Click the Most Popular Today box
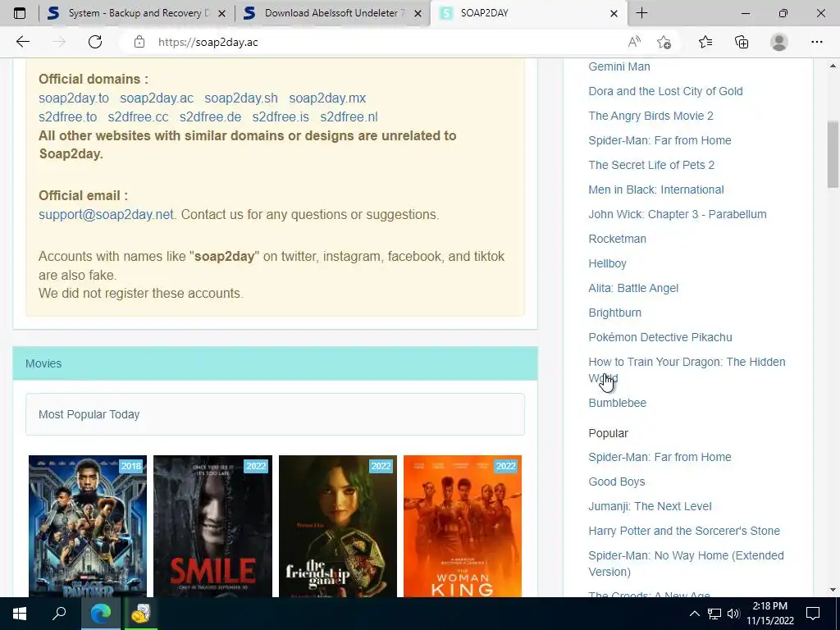The width and height of the screenshot is (840, 630). click(x=275, y=414)
